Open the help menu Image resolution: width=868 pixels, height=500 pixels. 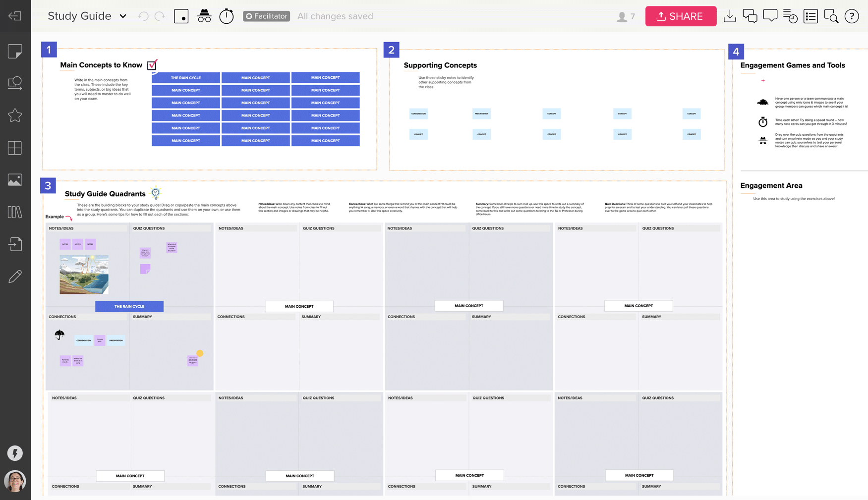[x=852, y=16]
